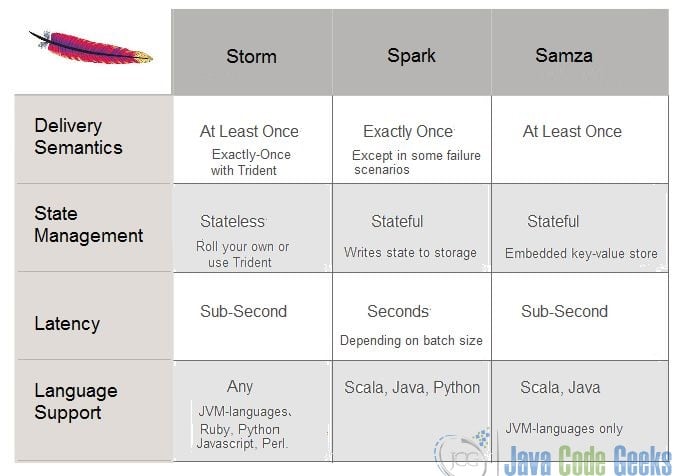Click the Java Code Geeks watermark logo

click(553, 454)
